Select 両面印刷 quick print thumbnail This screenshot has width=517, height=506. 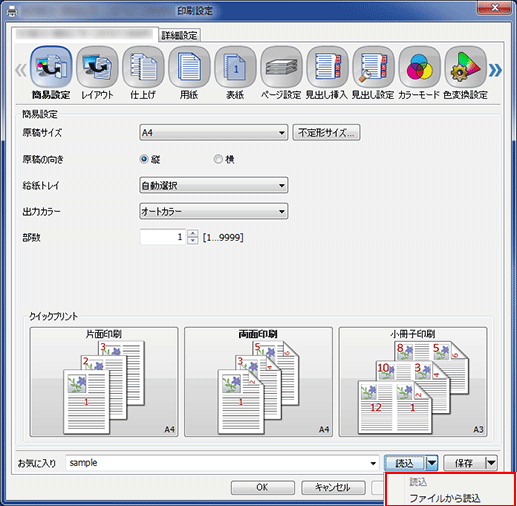tap(258, 382)
